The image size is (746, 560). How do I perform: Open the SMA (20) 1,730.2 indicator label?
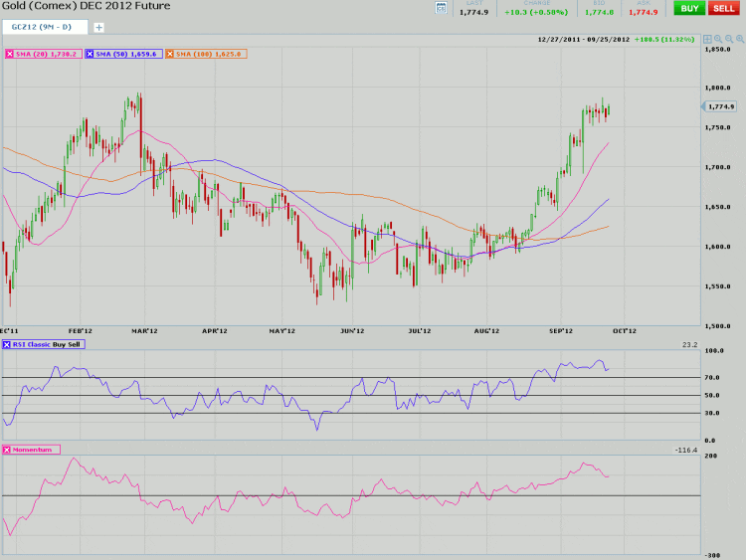[47, 53]
